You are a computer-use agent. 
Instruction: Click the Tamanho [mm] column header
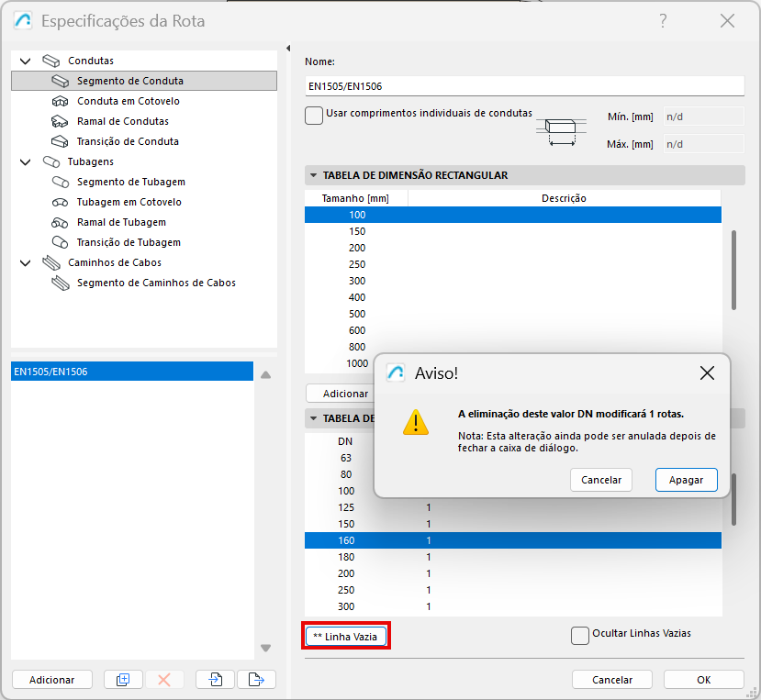356,198
